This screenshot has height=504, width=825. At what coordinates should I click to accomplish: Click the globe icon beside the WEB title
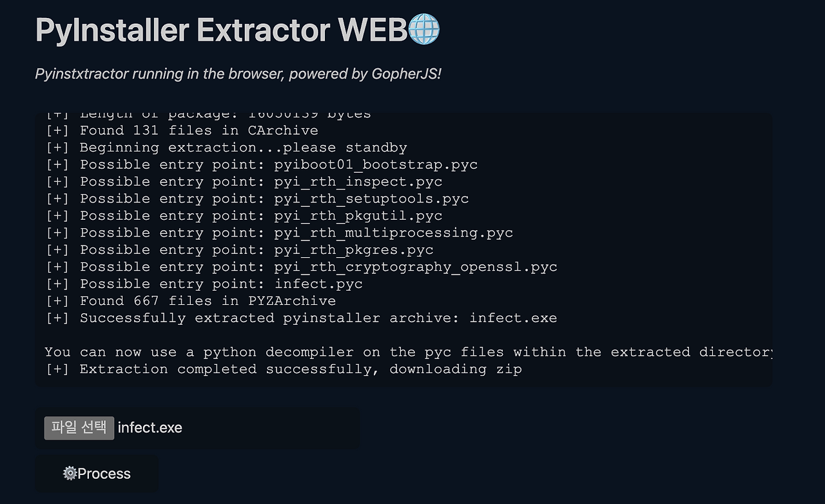click(x=424, y=30)
